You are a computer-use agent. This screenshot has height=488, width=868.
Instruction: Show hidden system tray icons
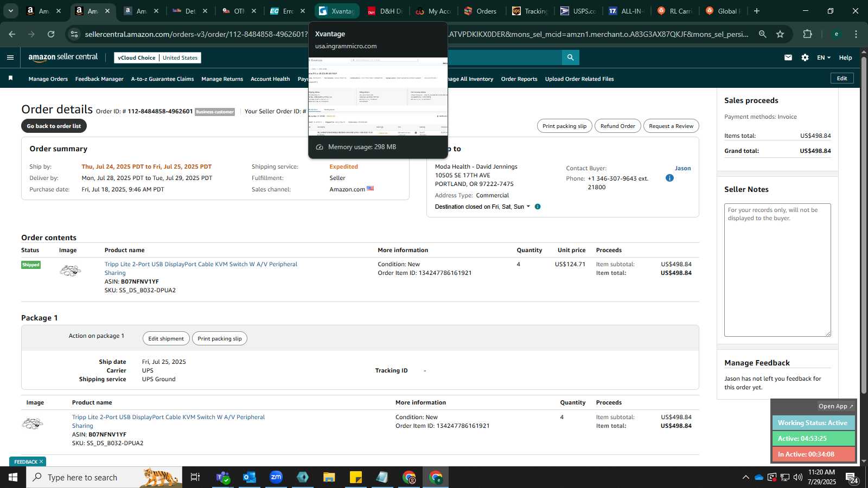[745, 477]
